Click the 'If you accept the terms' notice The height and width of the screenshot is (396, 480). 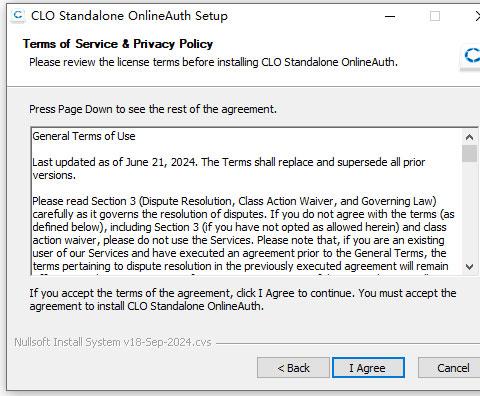coord(243,299)
